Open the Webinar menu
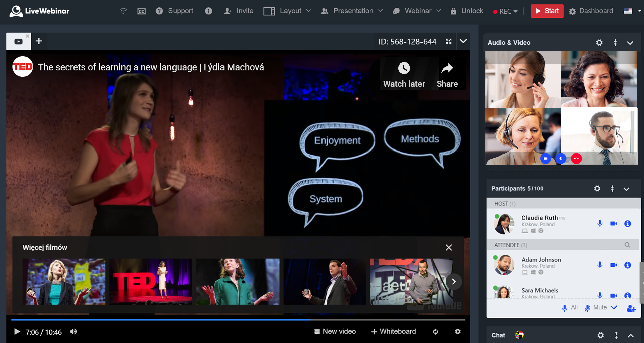Viewport: 644px width, 343px height. (417, 11)
